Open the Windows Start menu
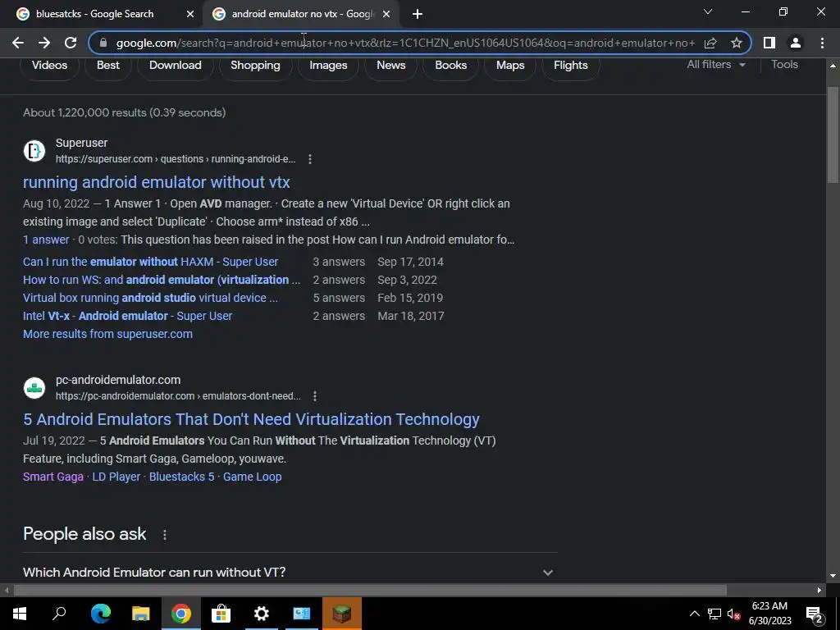This screenshot has width=840, height=630. [20, 614]
